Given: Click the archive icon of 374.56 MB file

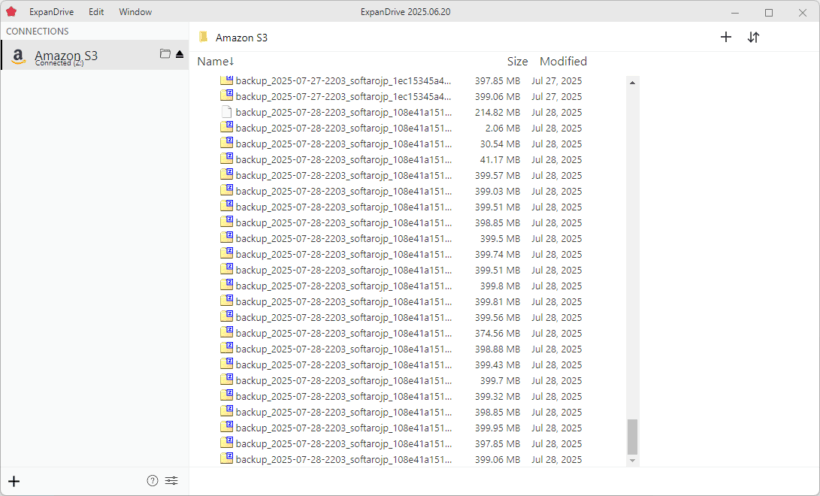Looking at the screenshot, I should click(226, 332).
